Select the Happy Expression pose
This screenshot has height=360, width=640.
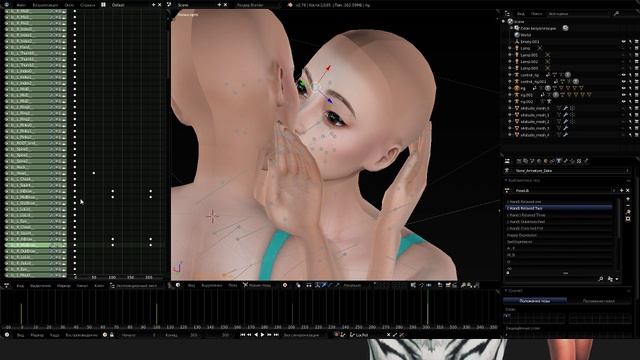(x=559, y=235)
